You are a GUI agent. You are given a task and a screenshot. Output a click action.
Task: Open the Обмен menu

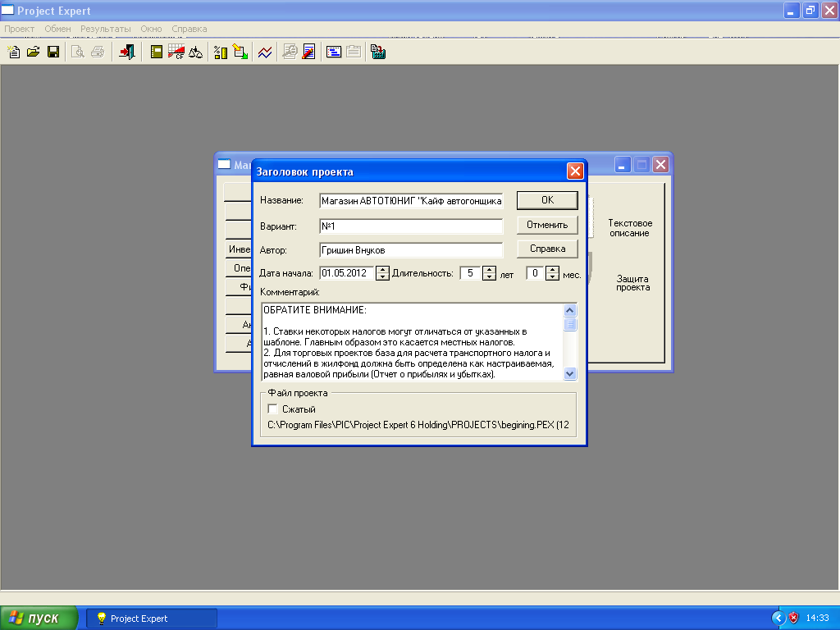[58, 29]
